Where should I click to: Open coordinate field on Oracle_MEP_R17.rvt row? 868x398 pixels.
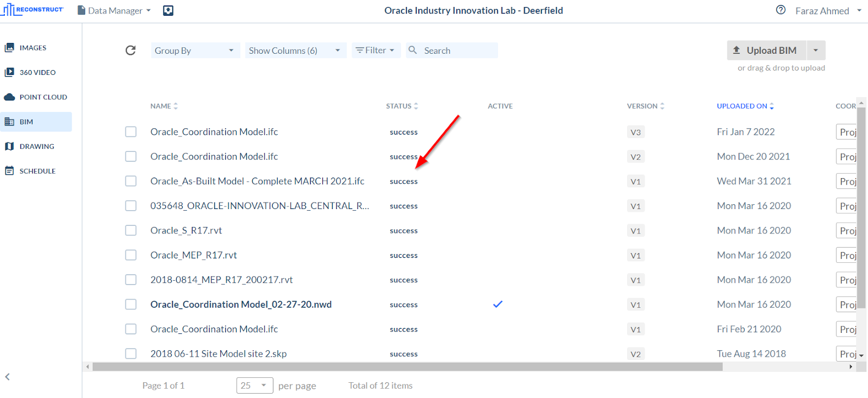(x=846, y=255)
